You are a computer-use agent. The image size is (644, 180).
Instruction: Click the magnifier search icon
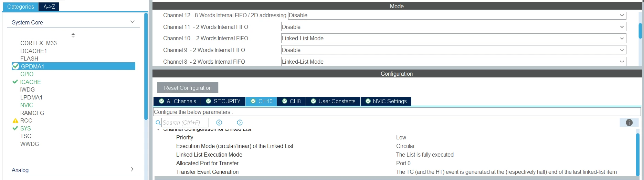pos(158,123)
